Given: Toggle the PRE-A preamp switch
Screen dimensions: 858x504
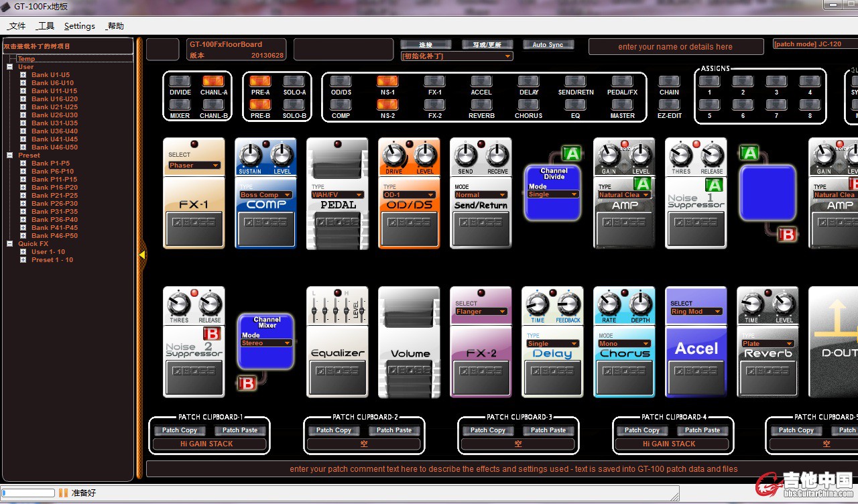Looking at the screenshot, I should coord(260,82).
